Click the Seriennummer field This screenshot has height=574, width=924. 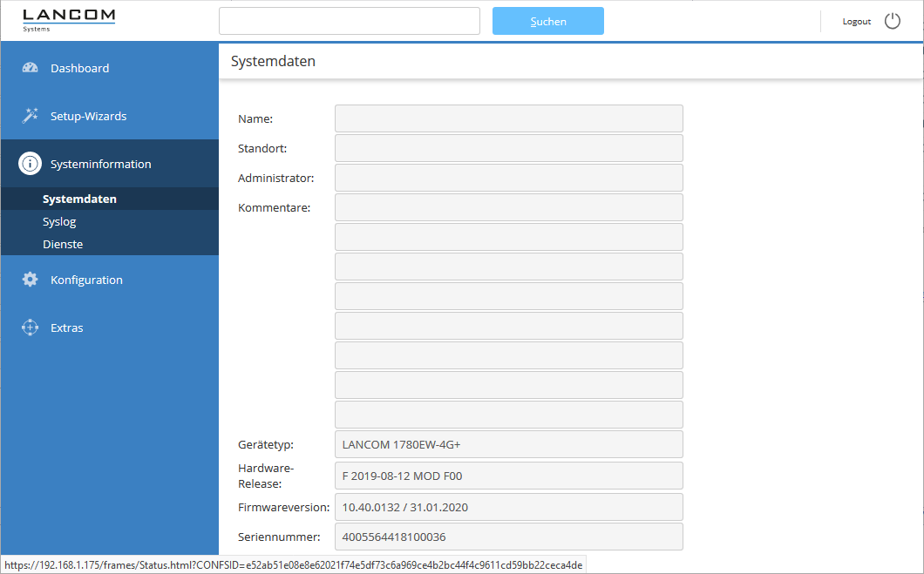click(x=508, y=537)
